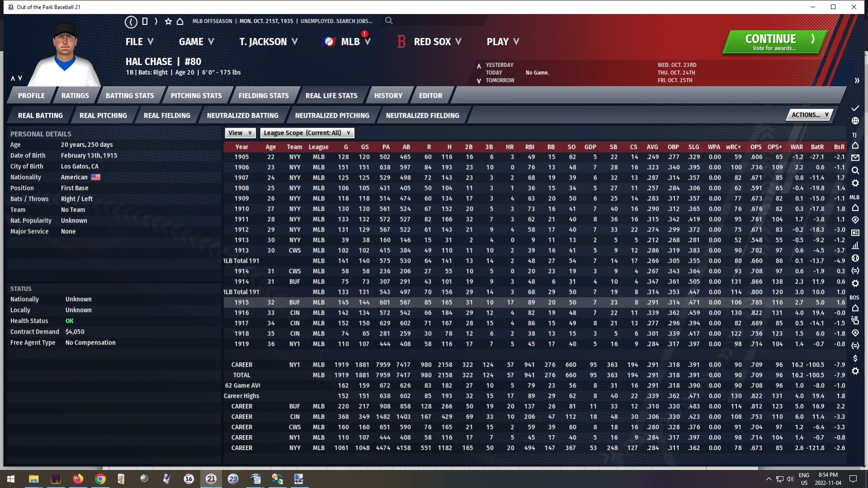The width and height of the screenshot is (868, 488).
Task: Open the League Scope dropdown
Action: pos(307,133)
